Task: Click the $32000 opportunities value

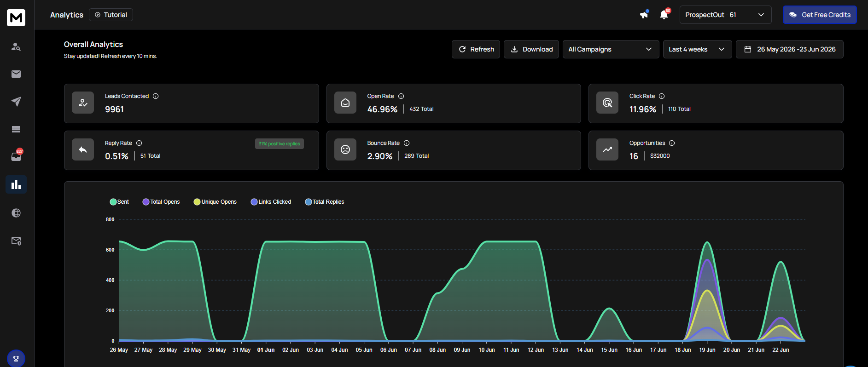Action: click(660, 156)
